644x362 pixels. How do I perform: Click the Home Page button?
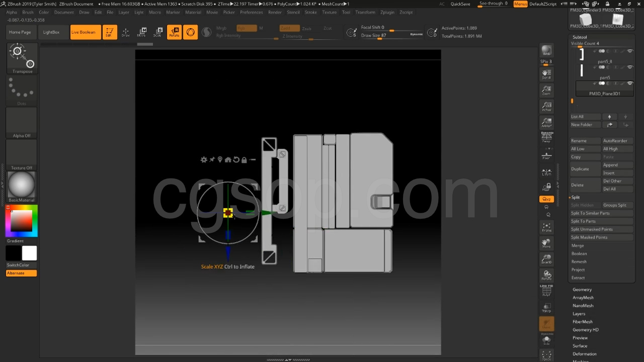[x=20, y=32]
